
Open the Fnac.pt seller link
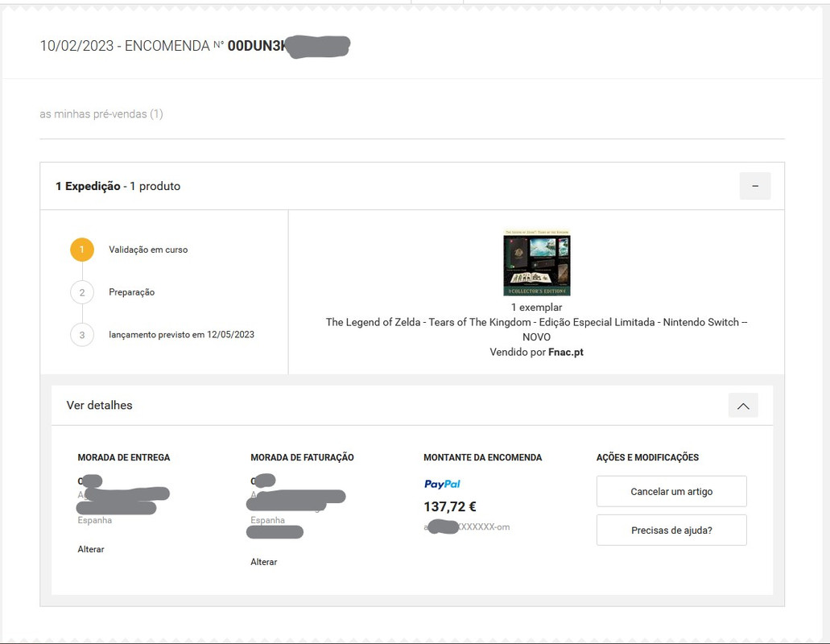click(565, 352)
